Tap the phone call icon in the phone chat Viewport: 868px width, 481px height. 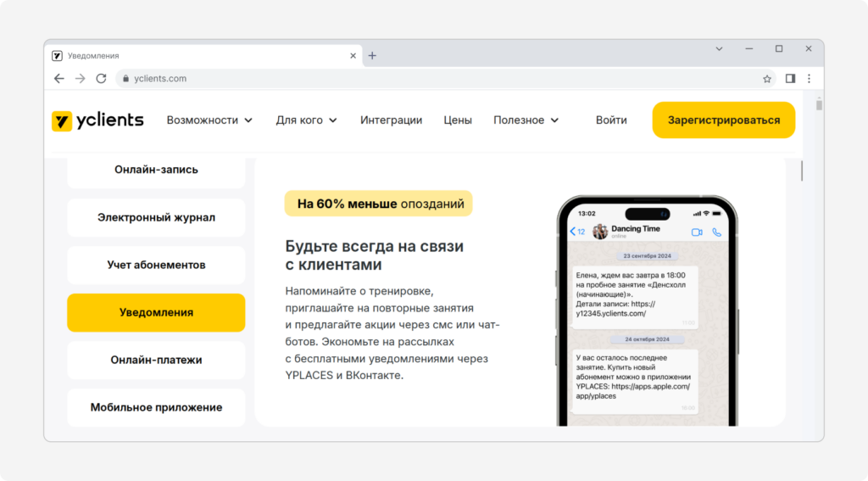tap(717, 232)
